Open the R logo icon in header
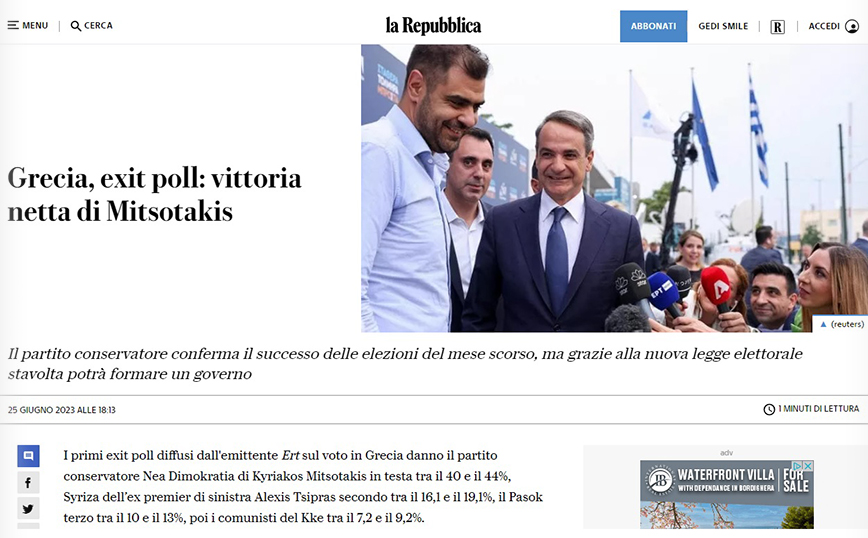The image size is (868, 538). click(777, 27)
